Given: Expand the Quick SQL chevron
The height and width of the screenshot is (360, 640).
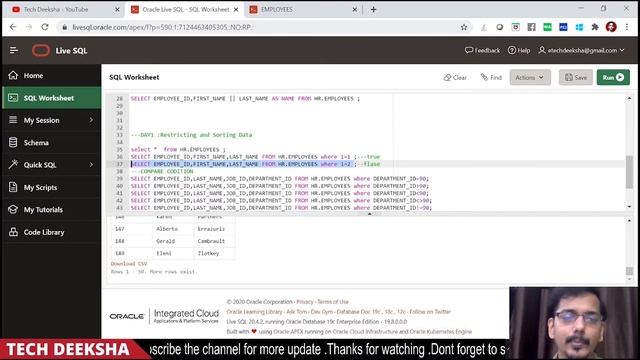Looking at the screenshot, I should click(x=91, y=165).
